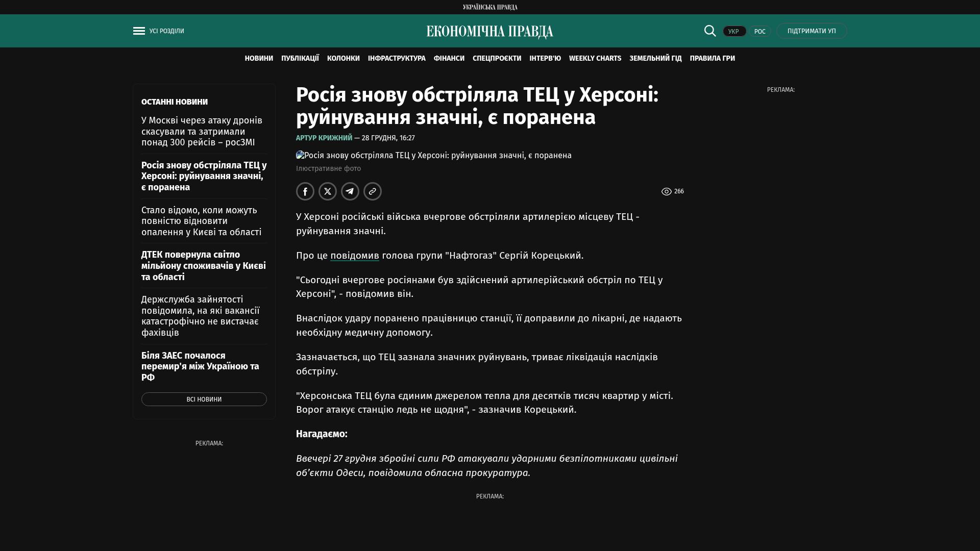Follow the "повідомив" link in article
Viewport: 980px width, 551px height.
[354, 256]
